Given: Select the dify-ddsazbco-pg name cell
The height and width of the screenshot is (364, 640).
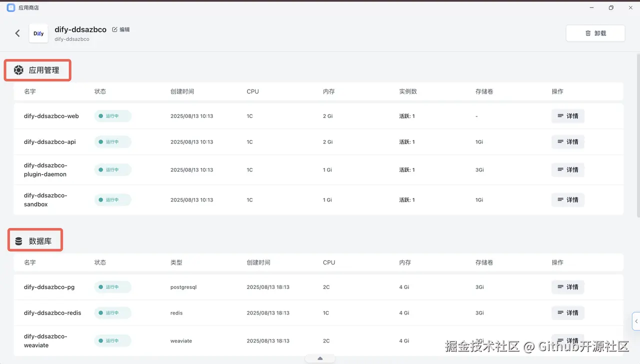Looking at the screenshot, I should pyautogui.click(x=49, y=287).
